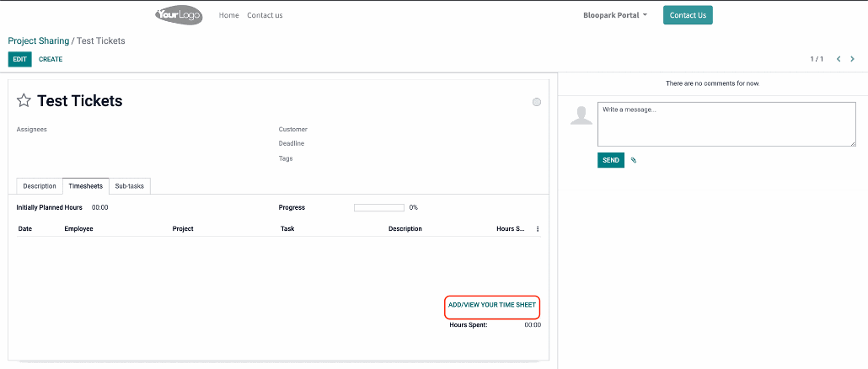Click the EDIT button
Image resolution: width=868 pixels, height=369 pixels.
20,59
